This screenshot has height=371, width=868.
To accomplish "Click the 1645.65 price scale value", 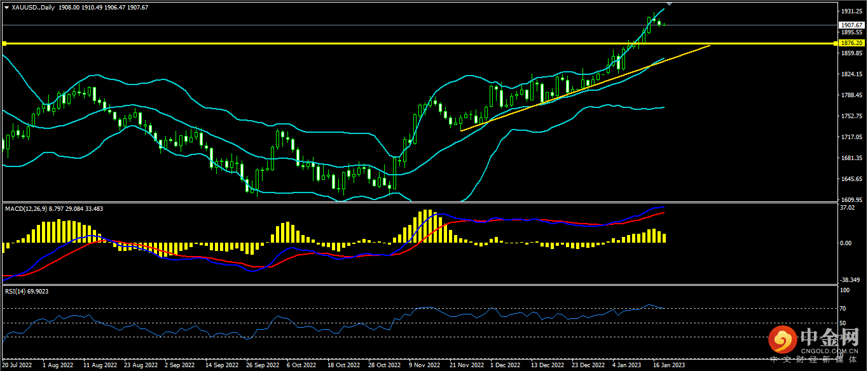I will 851,179.
